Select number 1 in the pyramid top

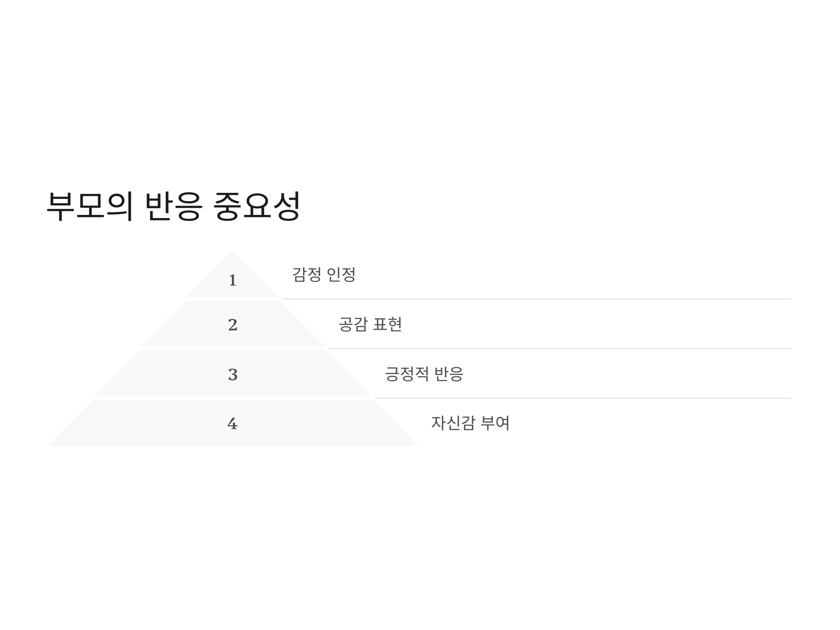(232, 280)
